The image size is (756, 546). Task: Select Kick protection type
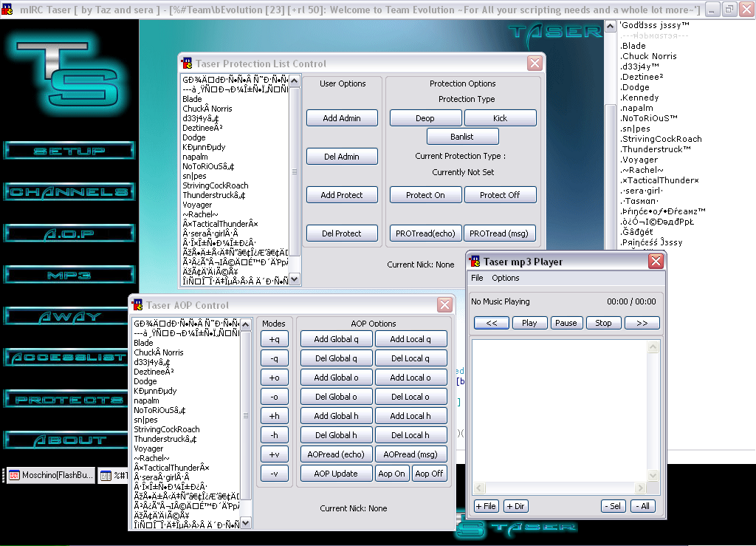(500, 118)
